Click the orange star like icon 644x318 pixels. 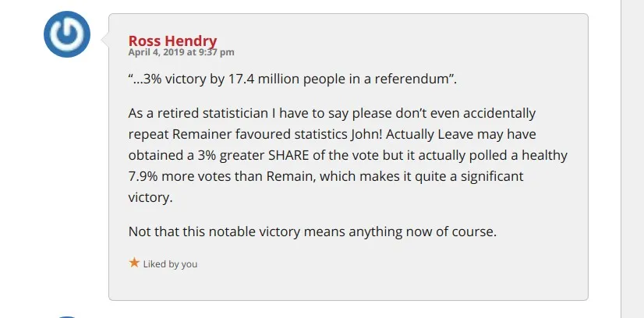[x=134, y=263]
